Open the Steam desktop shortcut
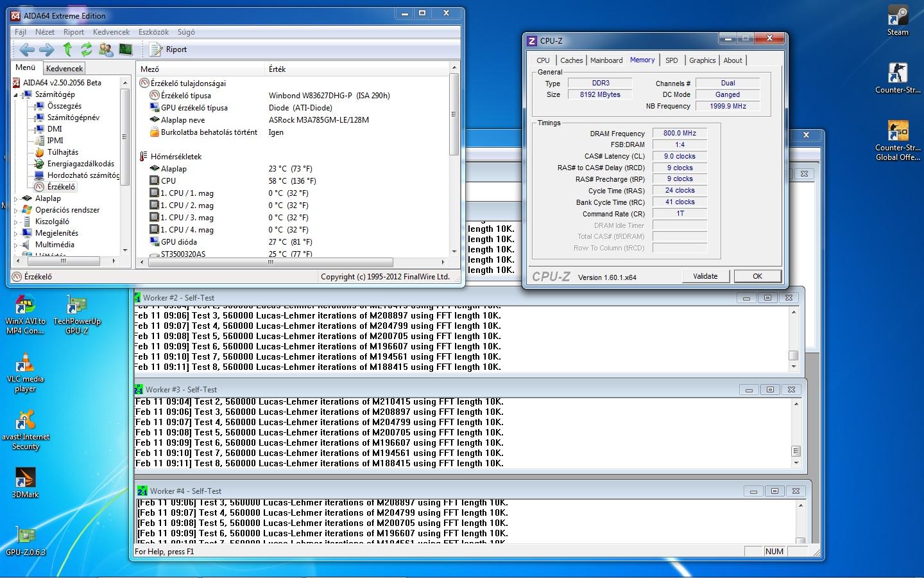The image size is (924, 578). tap(898, 21)
